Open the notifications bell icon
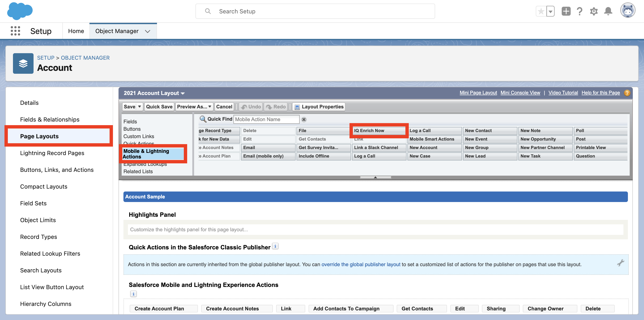The image size is (644, 320). (608, 11)
